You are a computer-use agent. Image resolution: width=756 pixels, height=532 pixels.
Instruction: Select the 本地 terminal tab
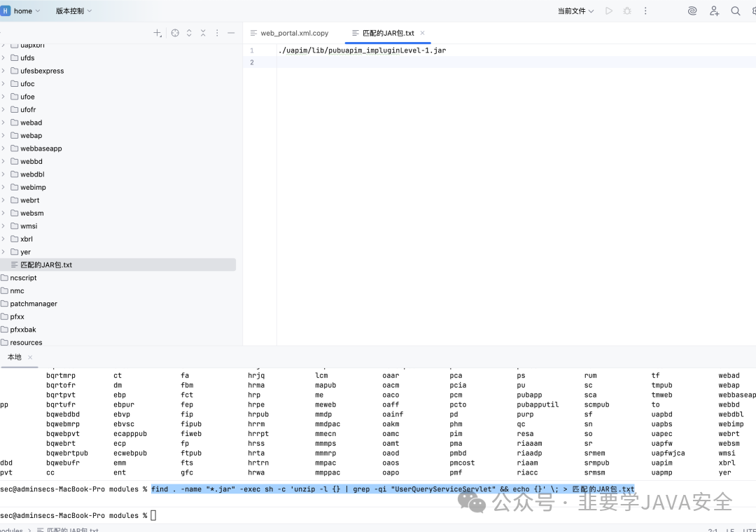point(15,357)
